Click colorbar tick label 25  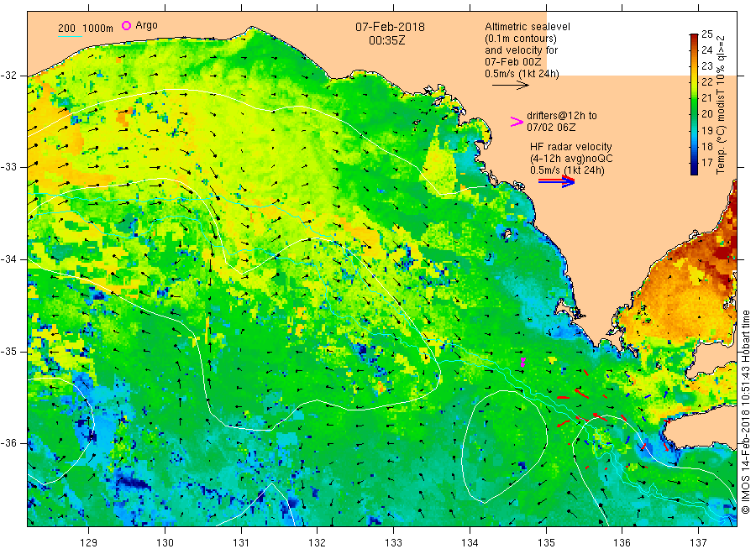pos(706,34)
